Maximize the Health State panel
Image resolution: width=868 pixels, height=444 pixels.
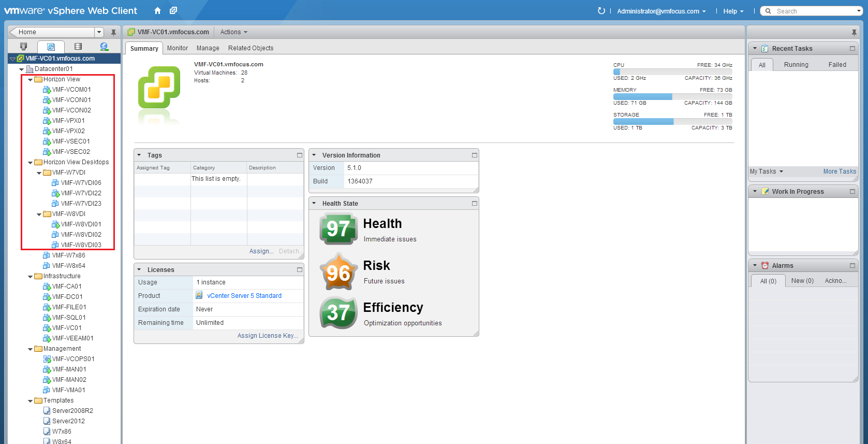(474, 204)
